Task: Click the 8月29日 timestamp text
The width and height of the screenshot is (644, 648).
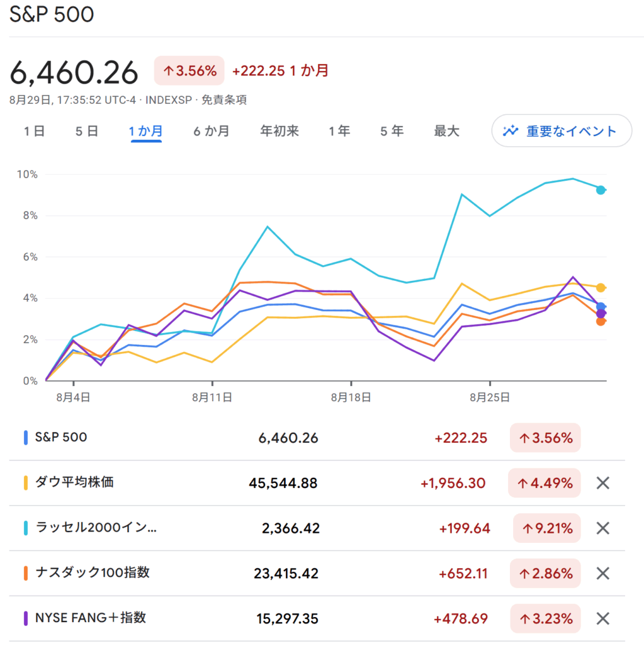Action: 73,100
